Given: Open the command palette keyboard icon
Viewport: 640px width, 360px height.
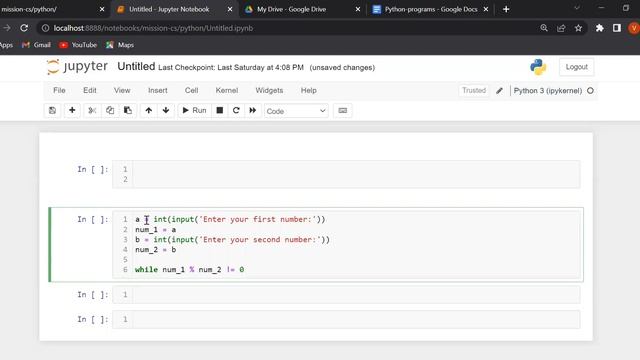Looking at the screenshot, I should tap(342, 111).
